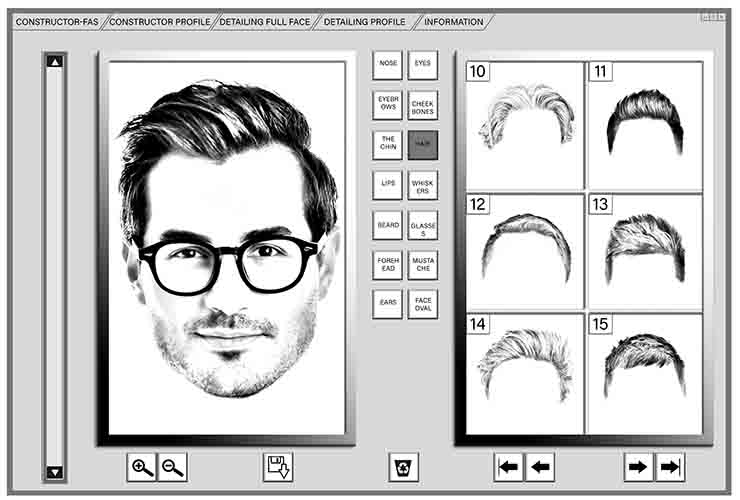Choose the Beard feature category
Image resolution: width=740 pixels, height=500 pixels.
tap(388, 225)
